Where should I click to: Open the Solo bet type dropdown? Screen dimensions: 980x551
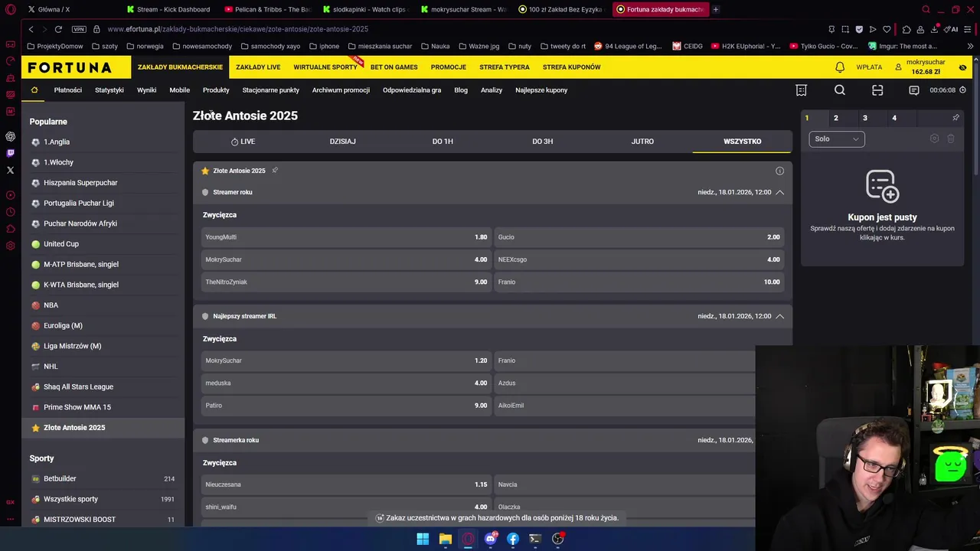point(836,139)
